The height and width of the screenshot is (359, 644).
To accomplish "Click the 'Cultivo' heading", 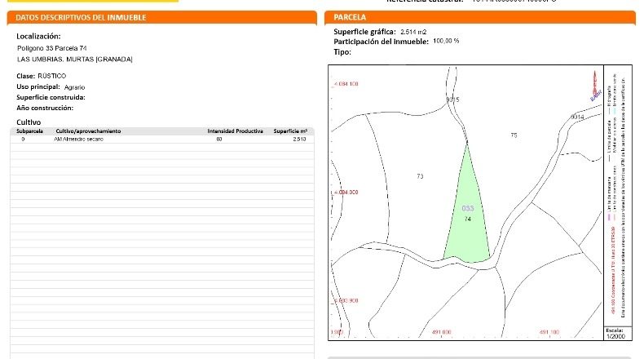I will pos(29,122).
